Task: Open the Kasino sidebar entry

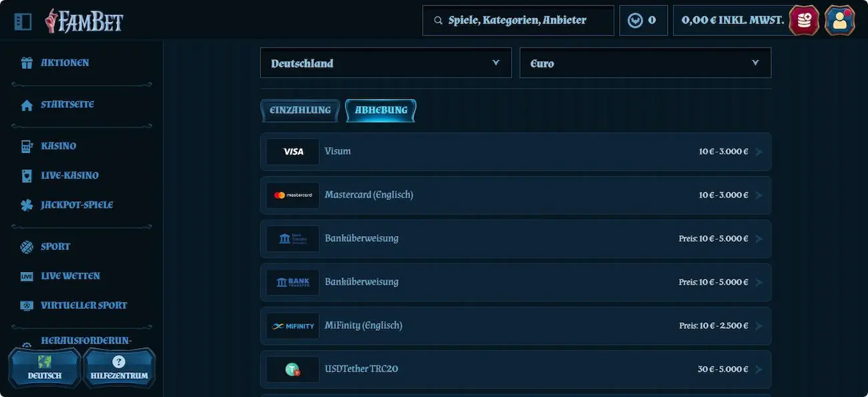Action: pyautogui.click(x=59, y=146)
